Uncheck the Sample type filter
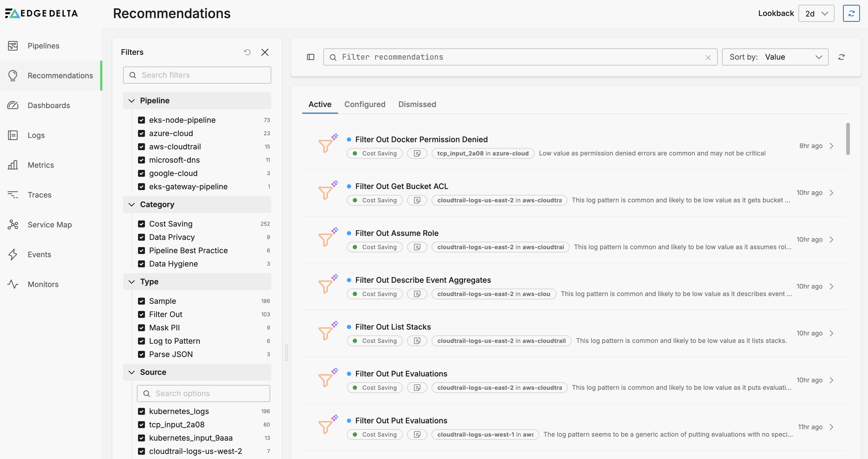Screen dimensions: 868x459 pos(141,301)
